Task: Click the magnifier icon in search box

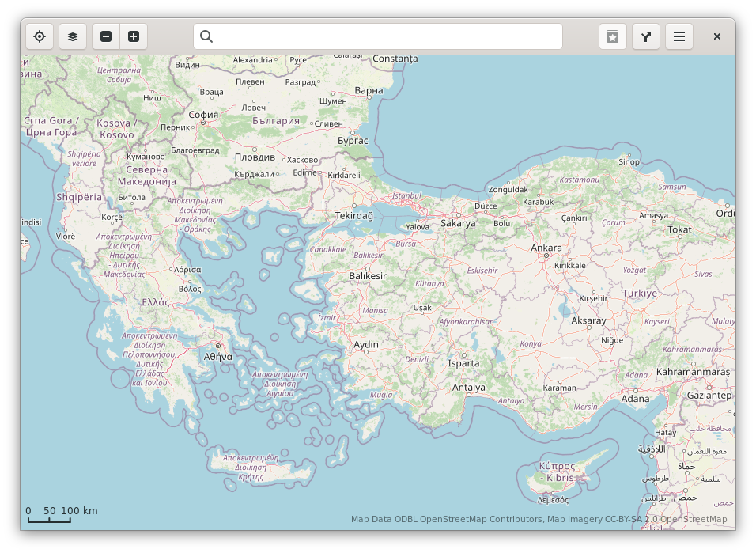Action: tap(206, 36)
